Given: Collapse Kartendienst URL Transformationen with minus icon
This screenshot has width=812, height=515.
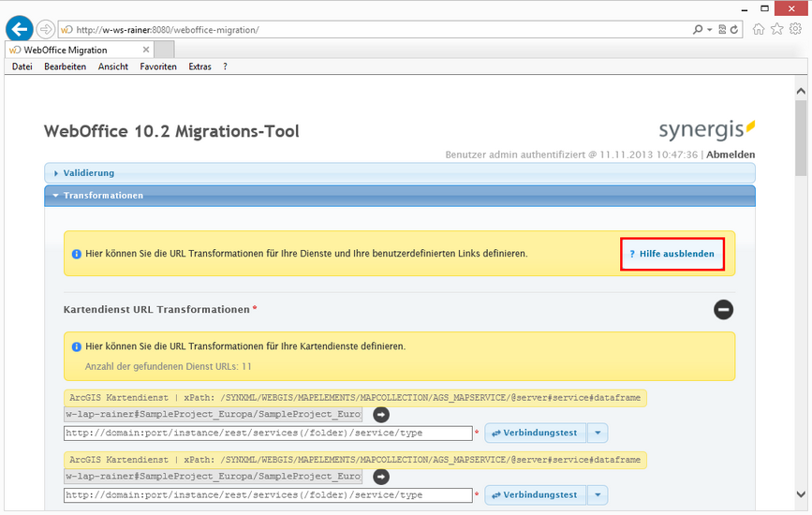Looking at the screenshot, I should pyautogui.click(x=723, y=310).
